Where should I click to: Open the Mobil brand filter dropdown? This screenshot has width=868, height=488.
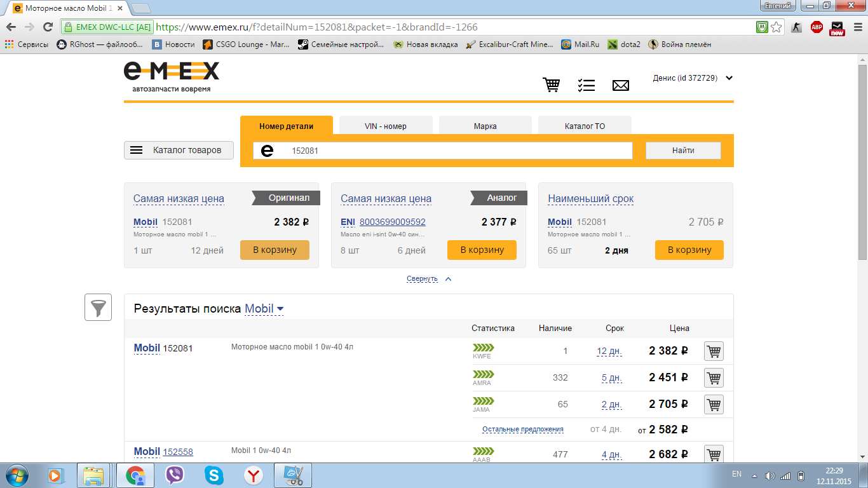pos(264,309)
